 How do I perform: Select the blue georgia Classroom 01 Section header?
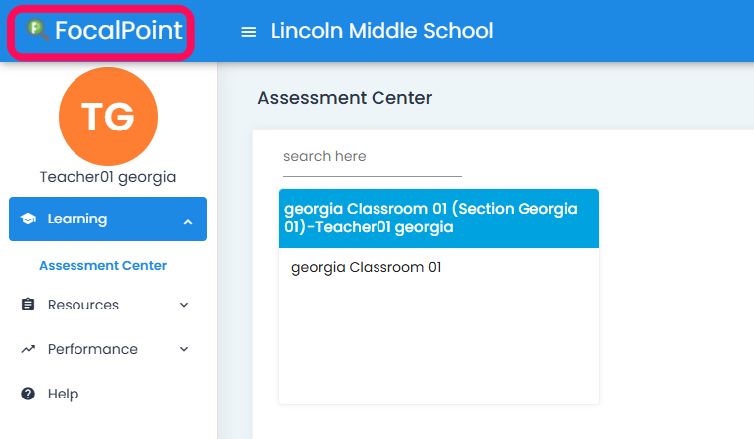coord(438,218)
